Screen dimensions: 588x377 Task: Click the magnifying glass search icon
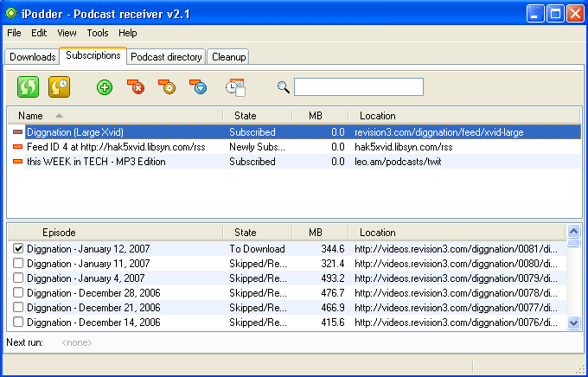(x=284, y=87)
